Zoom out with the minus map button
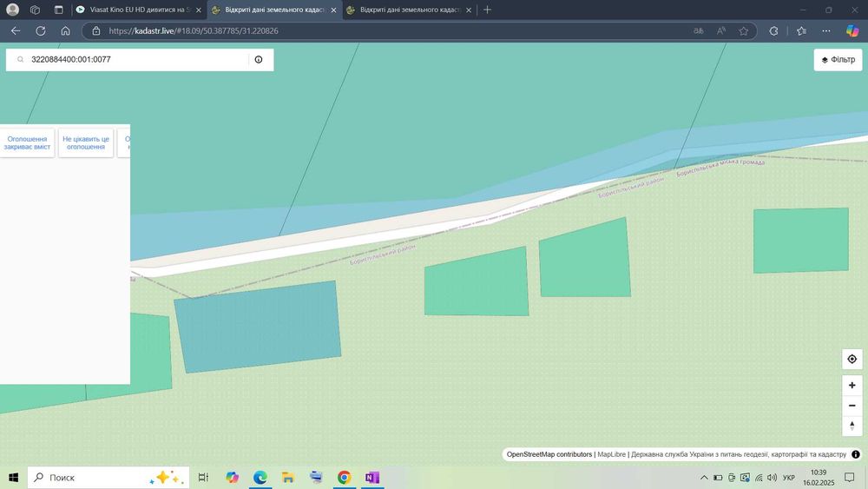 click(x=852, y=406)
